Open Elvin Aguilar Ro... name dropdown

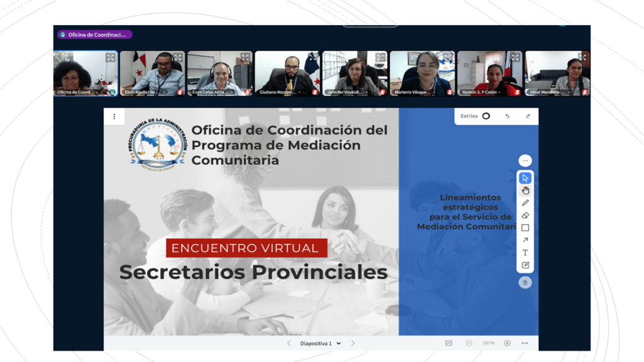145,92
